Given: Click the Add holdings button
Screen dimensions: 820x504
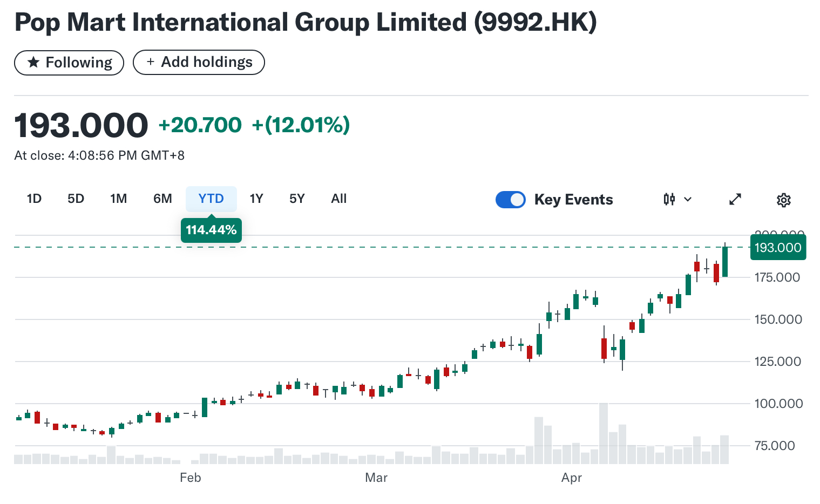Looking at the screenshot, I should tap(199, 62).
